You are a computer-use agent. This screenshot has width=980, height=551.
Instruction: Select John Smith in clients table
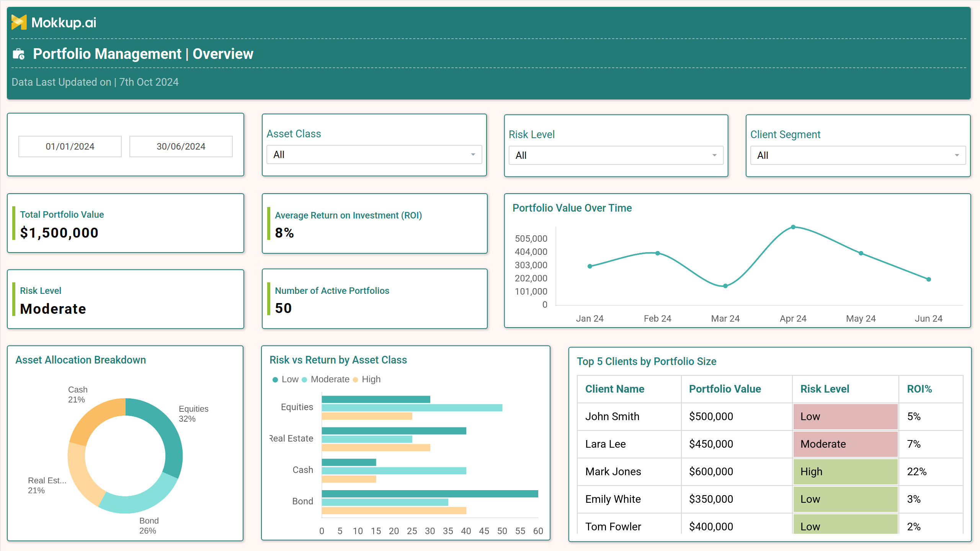[x=612, y=417]
